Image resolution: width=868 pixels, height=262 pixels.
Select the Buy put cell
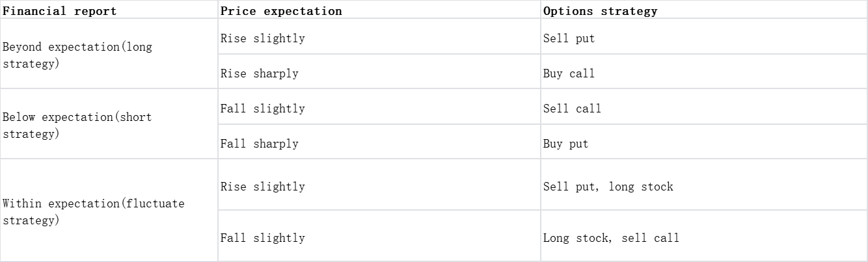tap(565, 144)
